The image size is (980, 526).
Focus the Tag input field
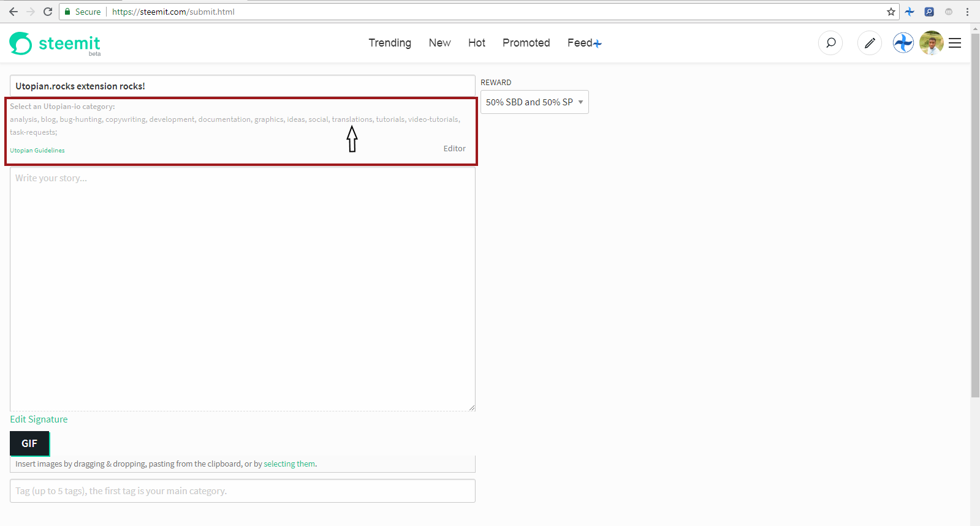[x=243, y=491]
